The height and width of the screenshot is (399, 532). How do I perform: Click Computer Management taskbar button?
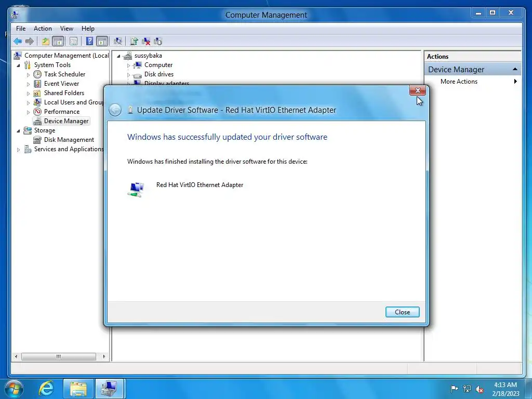[x=110, y=389]
